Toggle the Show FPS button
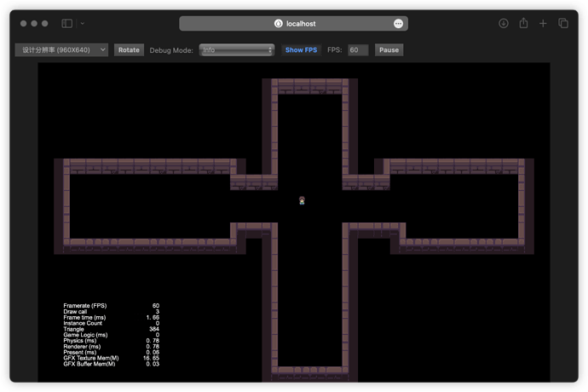This screenshot has height=392, width=588. coord(301,50)
